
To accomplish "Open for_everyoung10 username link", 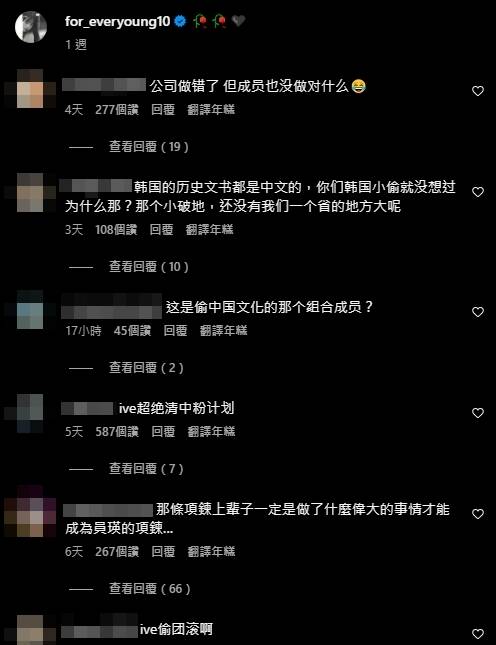I will point(117,21).
